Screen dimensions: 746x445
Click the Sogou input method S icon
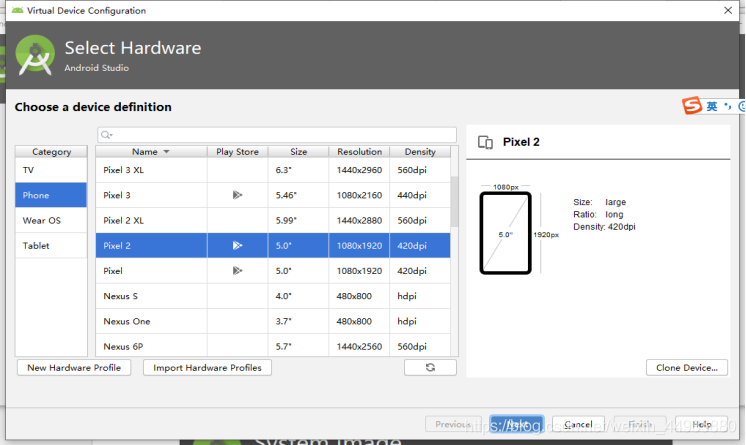(692, 105)
